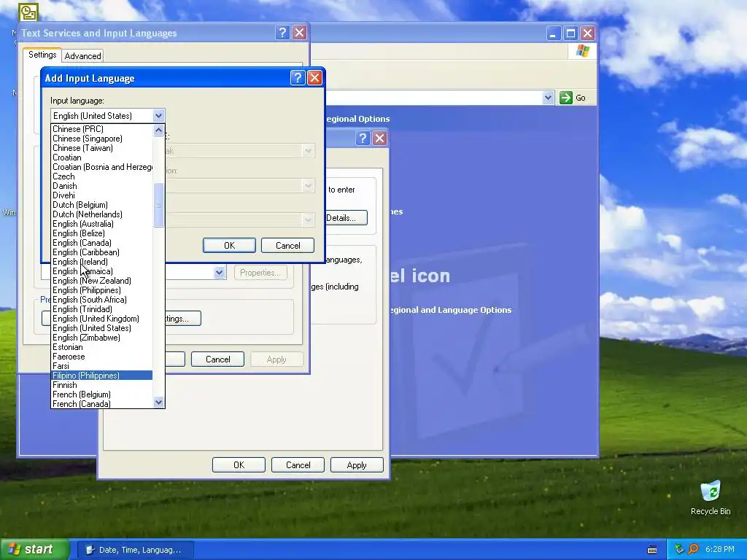
Task: Select Dutch (Netherlands) in the list
Action: click(102, 214)
